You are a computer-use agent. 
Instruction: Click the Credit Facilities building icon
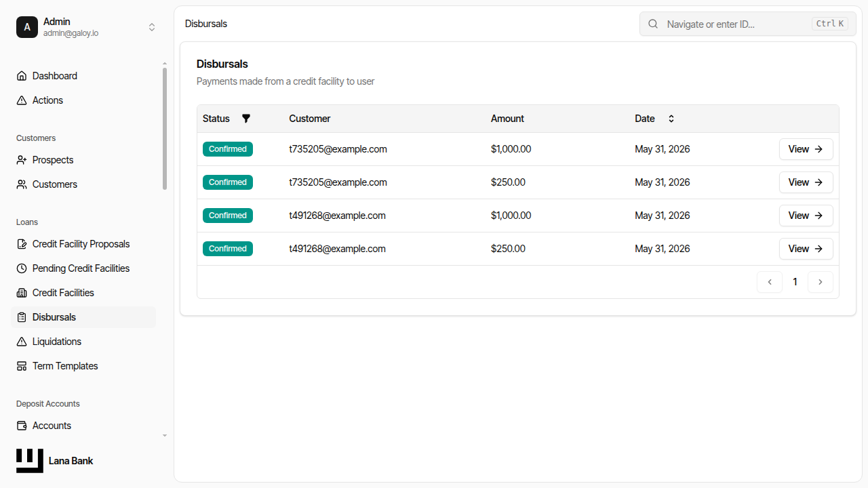(22, 293)
